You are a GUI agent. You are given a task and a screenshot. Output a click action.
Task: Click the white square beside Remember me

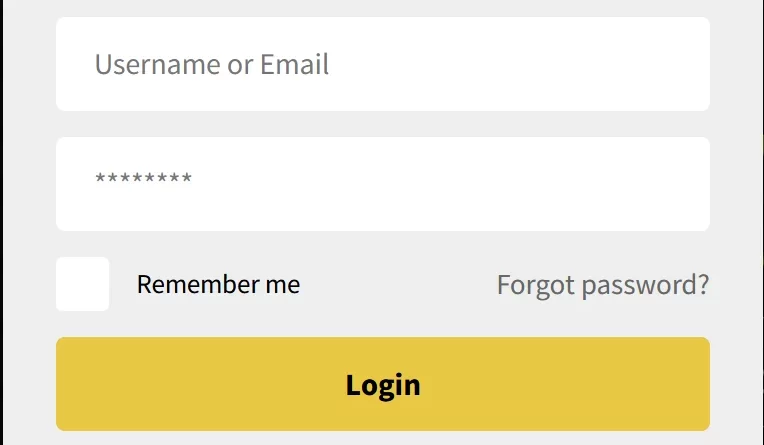coord(82,284)
